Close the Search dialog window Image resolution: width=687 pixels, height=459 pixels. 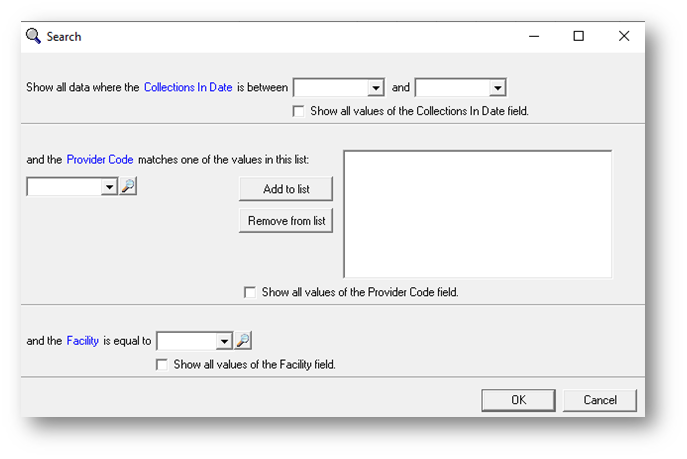pos(624,36)
